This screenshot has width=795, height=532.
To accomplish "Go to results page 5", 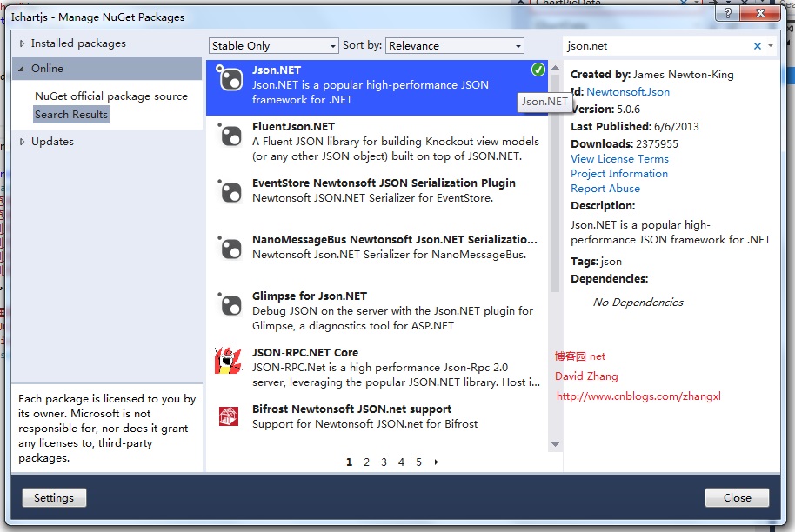I will [x=418, y=462].
